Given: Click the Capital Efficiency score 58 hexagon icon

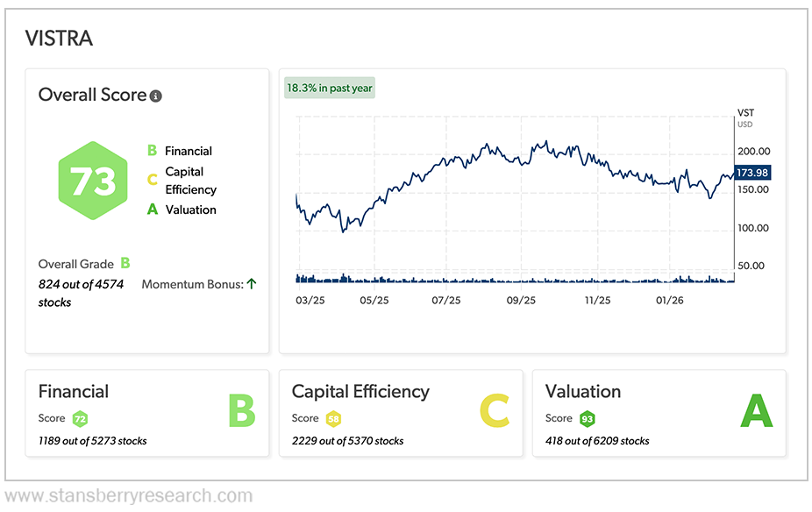Looking at the screenshot, I should [333, 419].
